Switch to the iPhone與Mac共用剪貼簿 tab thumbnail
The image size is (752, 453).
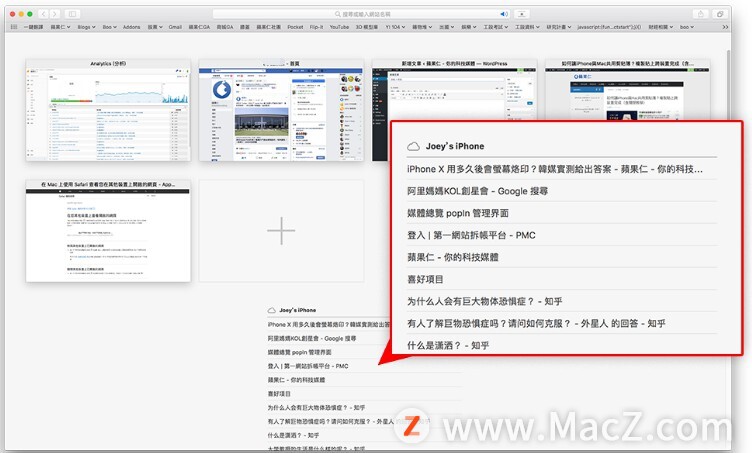coord(627,90)
